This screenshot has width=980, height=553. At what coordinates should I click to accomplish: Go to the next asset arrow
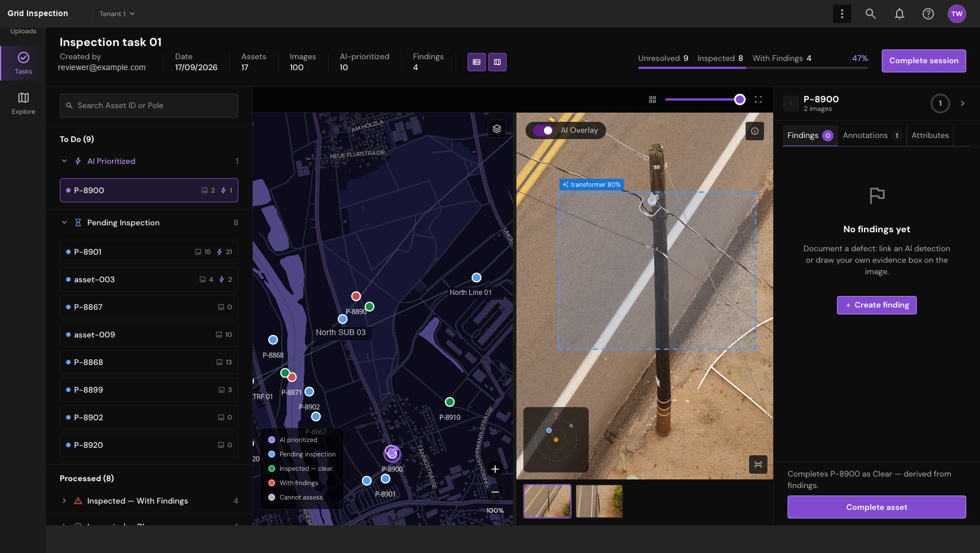point(962,103)
